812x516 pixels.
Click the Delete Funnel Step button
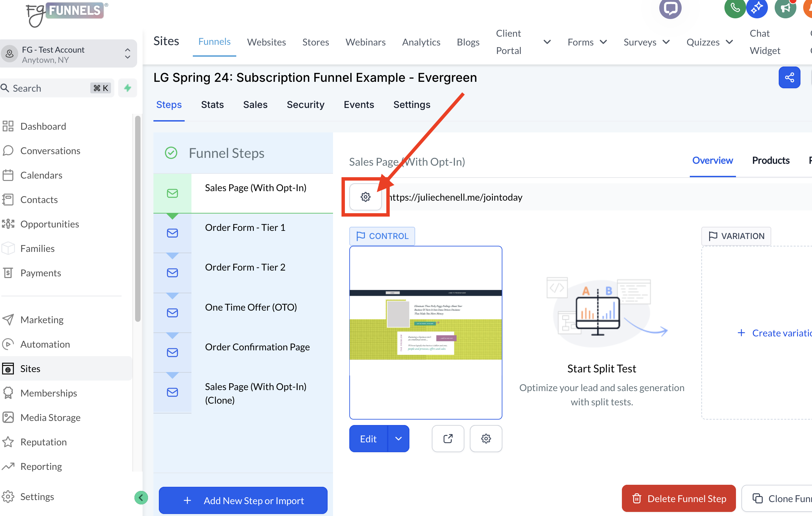tap(679, 498)
